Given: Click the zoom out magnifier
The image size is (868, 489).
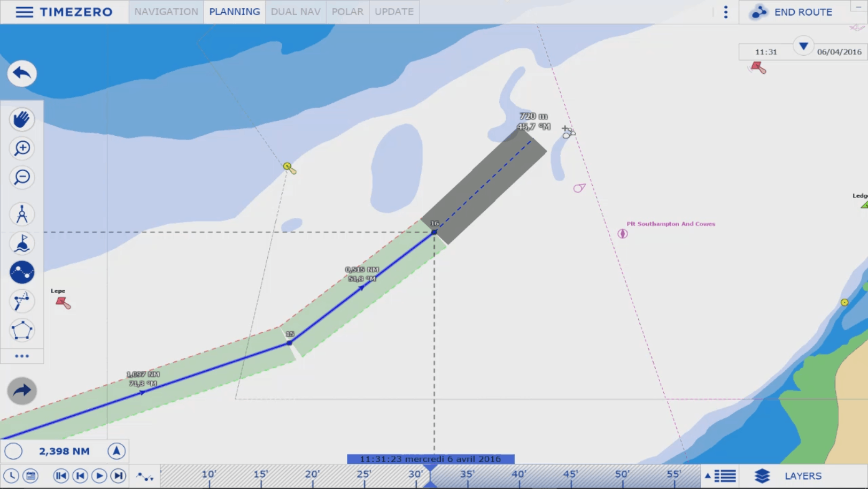Looking at the screenshot, I should pos(22,177).
